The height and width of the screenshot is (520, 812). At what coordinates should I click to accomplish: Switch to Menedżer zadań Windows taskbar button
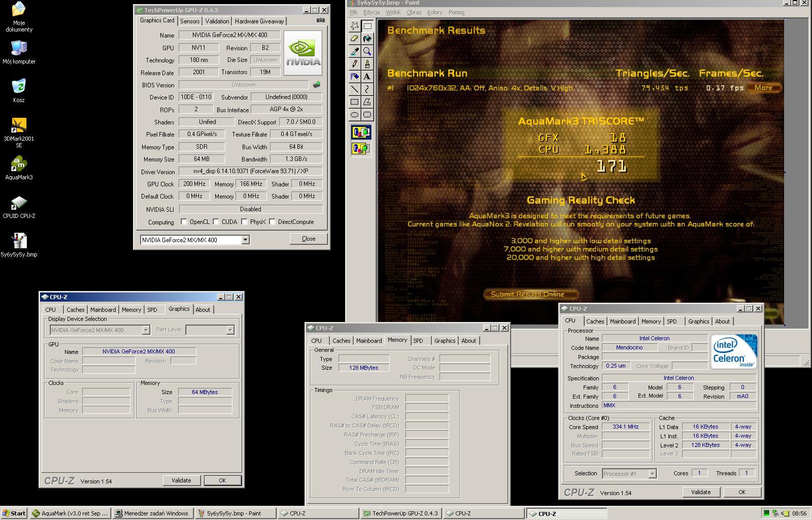click(x=153, y=513)
